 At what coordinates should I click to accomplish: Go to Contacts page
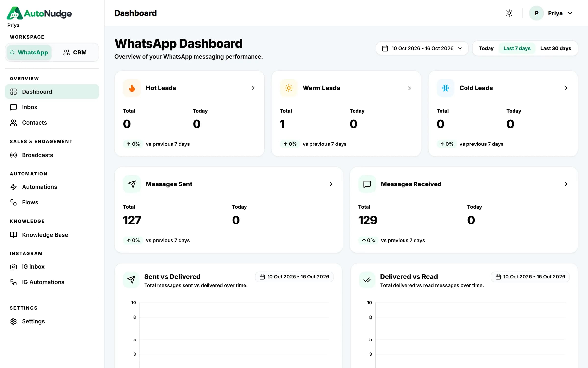coord(52,123)
